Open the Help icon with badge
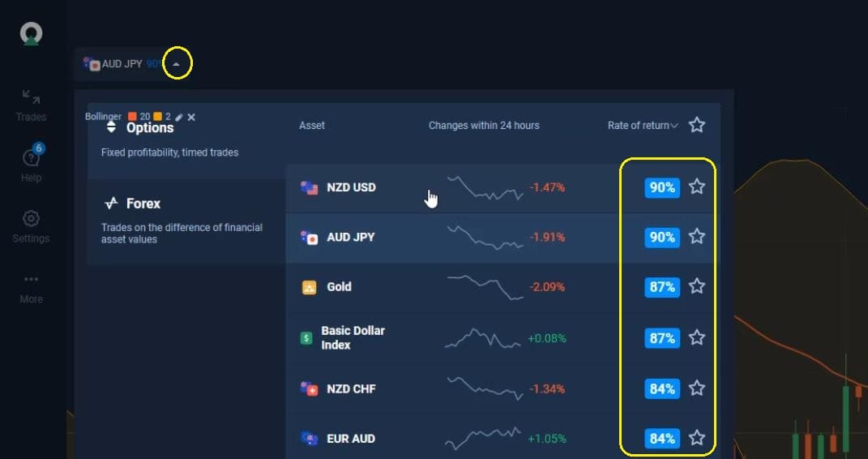Screen dimensions: 868x459 pyautogui.click(x=31, y=163)
